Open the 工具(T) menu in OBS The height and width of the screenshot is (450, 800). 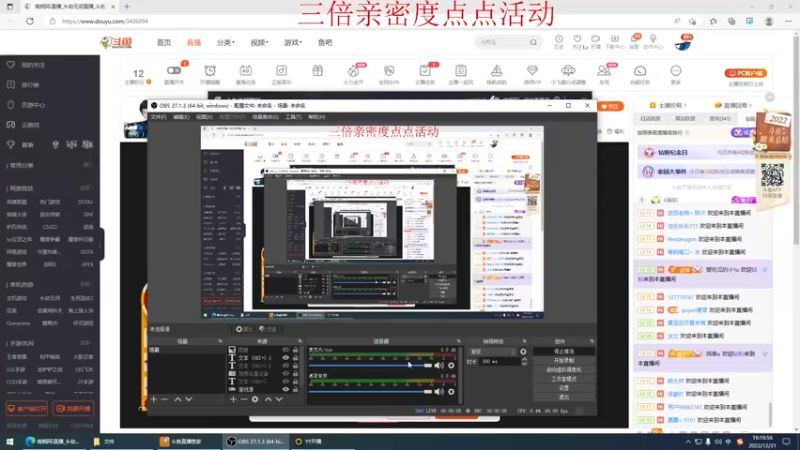(x=293, y=117)
